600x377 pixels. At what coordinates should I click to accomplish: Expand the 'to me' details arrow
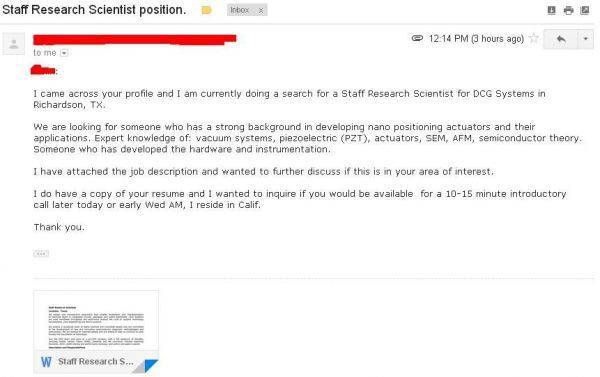pos(64,53)
